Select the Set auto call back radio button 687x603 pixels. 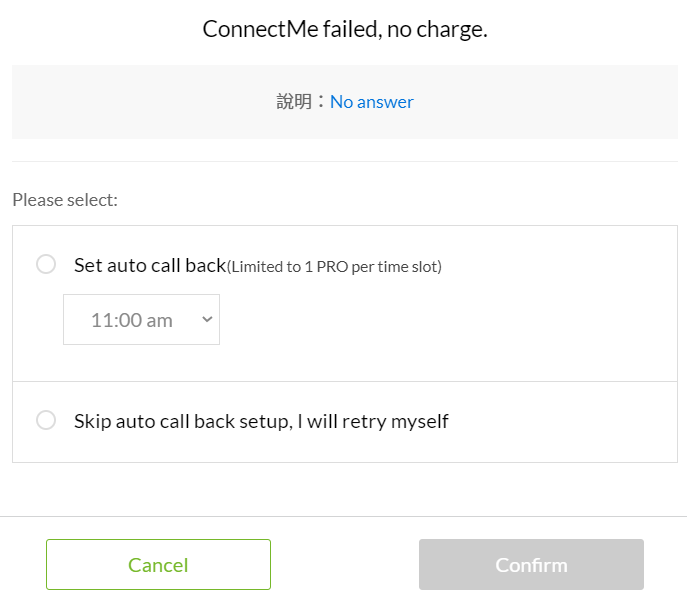coord(46,264)
